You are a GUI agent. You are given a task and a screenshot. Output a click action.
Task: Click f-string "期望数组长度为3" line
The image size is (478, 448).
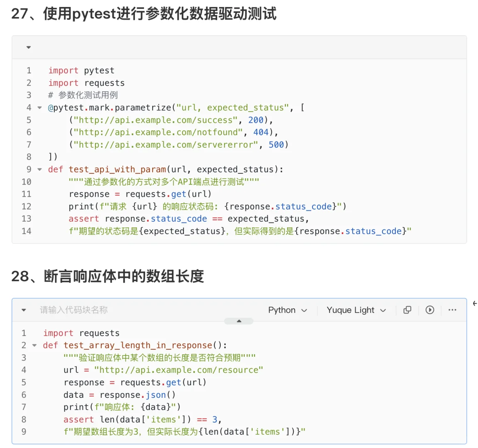184,432
